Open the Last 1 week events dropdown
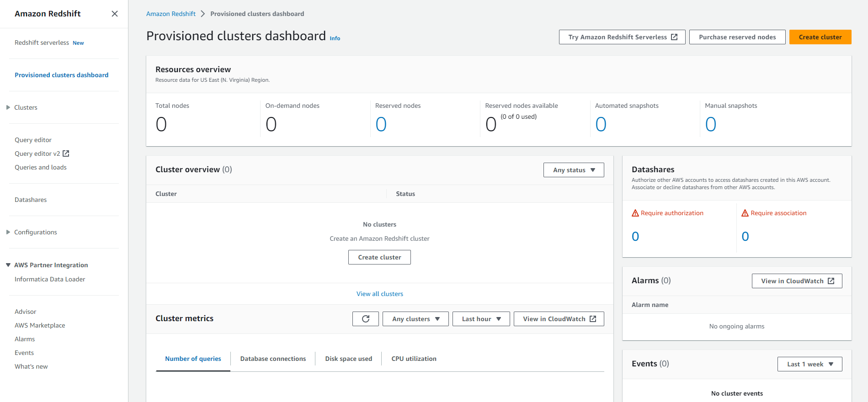Screen dimensions: 868x402 [x=809, y=364]
